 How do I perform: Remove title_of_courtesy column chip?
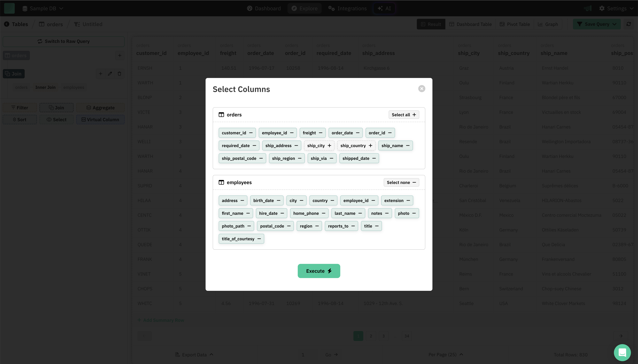241,239
